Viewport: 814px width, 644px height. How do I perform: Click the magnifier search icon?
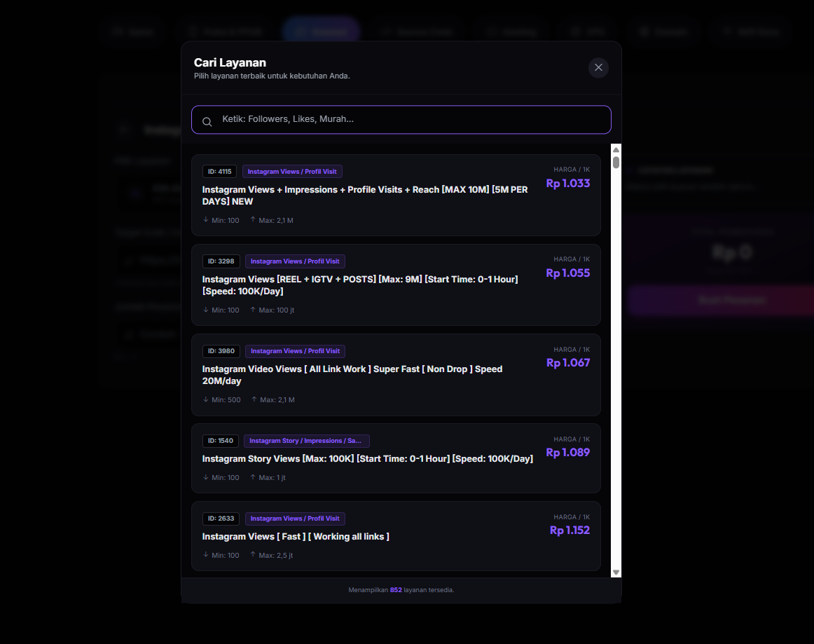[x=207, y=121]
